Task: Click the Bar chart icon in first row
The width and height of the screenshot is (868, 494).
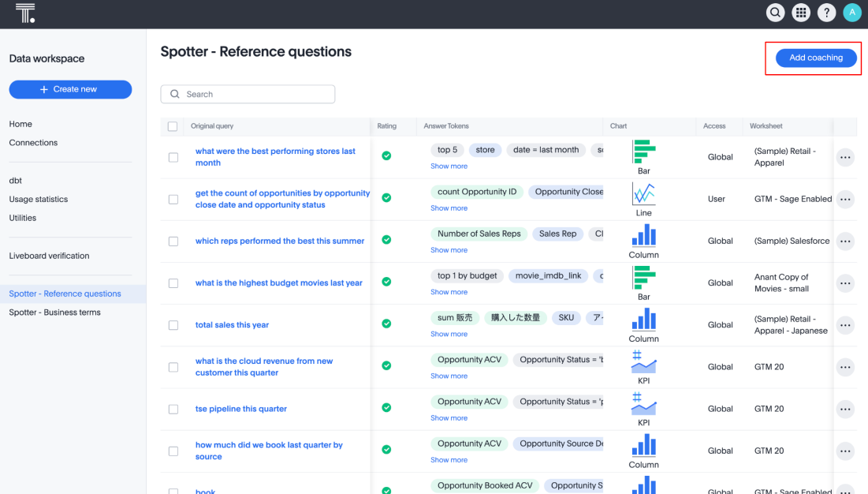Action: pyautogui.click(x=643, y=152)
